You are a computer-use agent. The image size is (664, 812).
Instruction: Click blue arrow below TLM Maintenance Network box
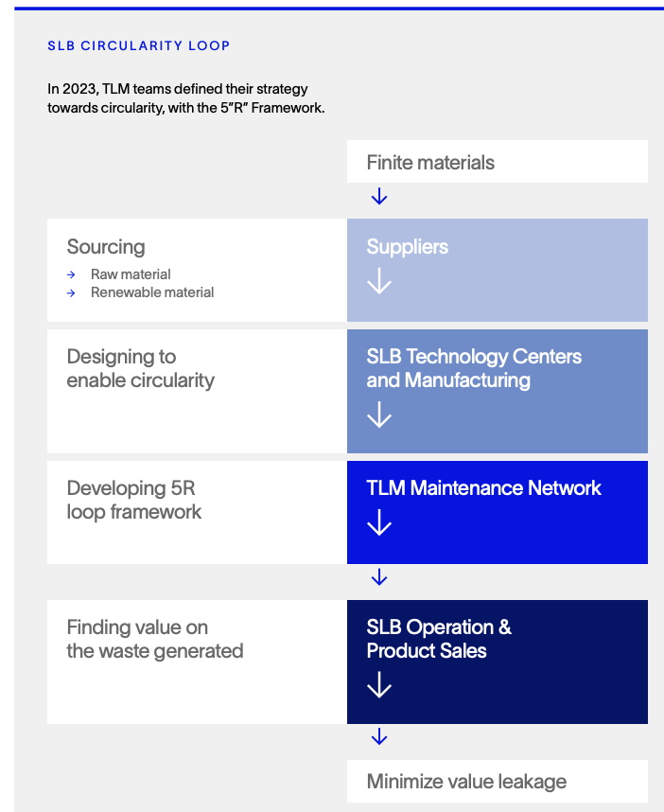coord(379,577)
